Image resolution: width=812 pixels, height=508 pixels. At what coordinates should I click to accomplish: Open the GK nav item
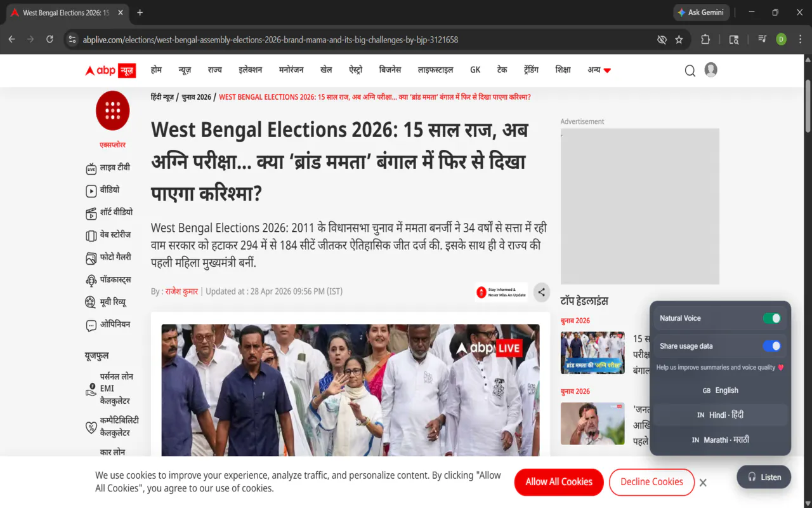(x=475, y=70)
